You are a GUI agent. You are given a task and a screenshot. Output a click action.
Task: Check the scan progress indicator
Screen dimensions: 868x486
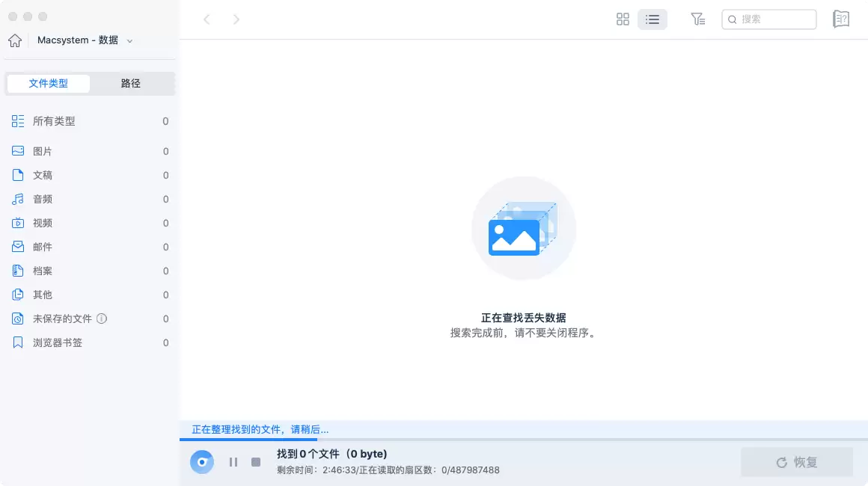[x=202, y=462]
